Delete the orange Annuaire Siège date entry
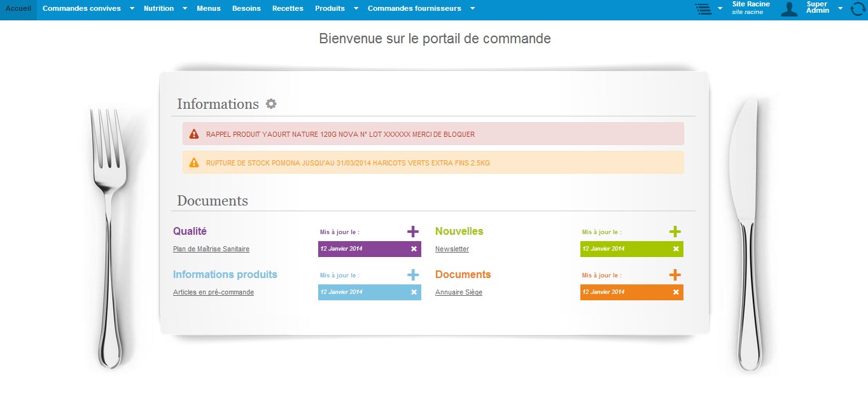868x418 pixels. [676, 292]
